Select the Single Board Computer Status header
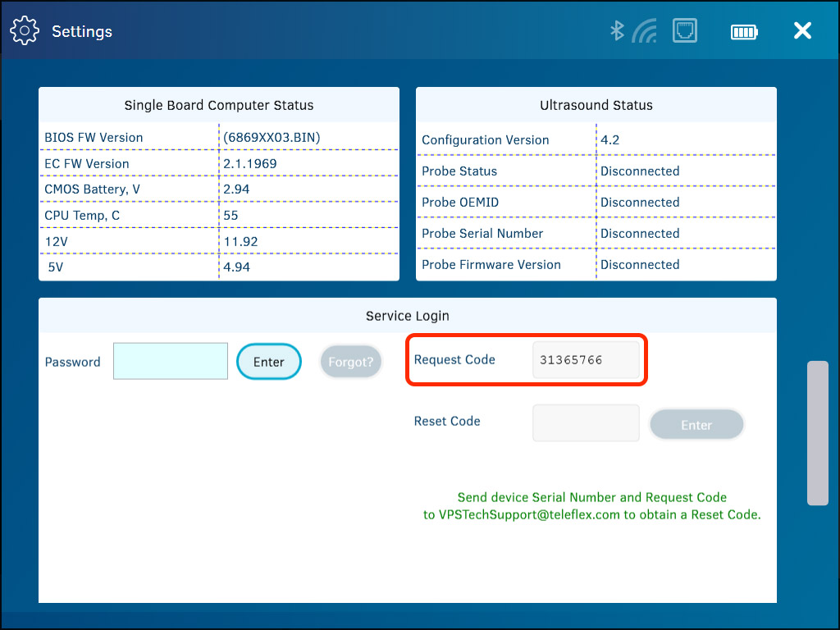Image resolution: width=840 pixels, height=630 pixels. pyautogui.click(x=219, y=105)
